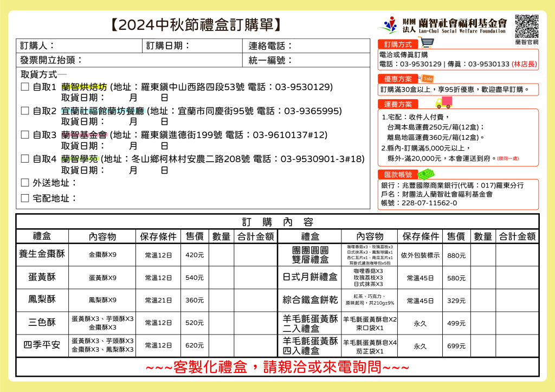Screen dimensions: 555x392
Task: Click the 訂購日期 field
Action: click(192, 46)
